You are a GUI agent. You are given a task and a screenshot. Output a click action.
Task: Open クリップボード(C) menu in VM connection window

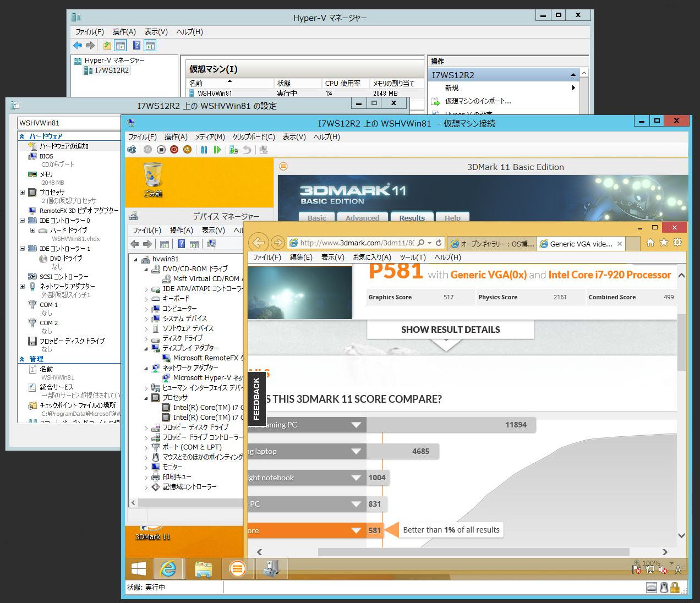point(254,136)
